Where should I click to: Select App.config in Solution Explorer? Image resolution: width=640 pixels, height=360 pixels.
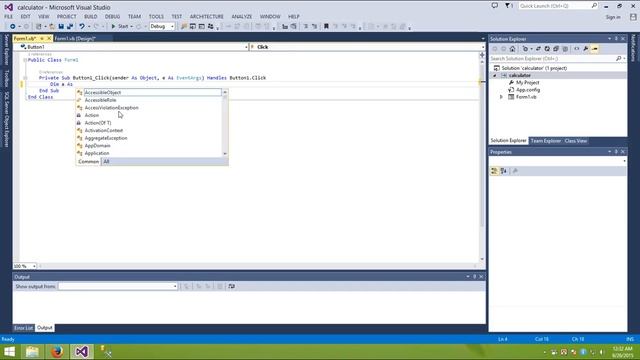click(528, 90)
